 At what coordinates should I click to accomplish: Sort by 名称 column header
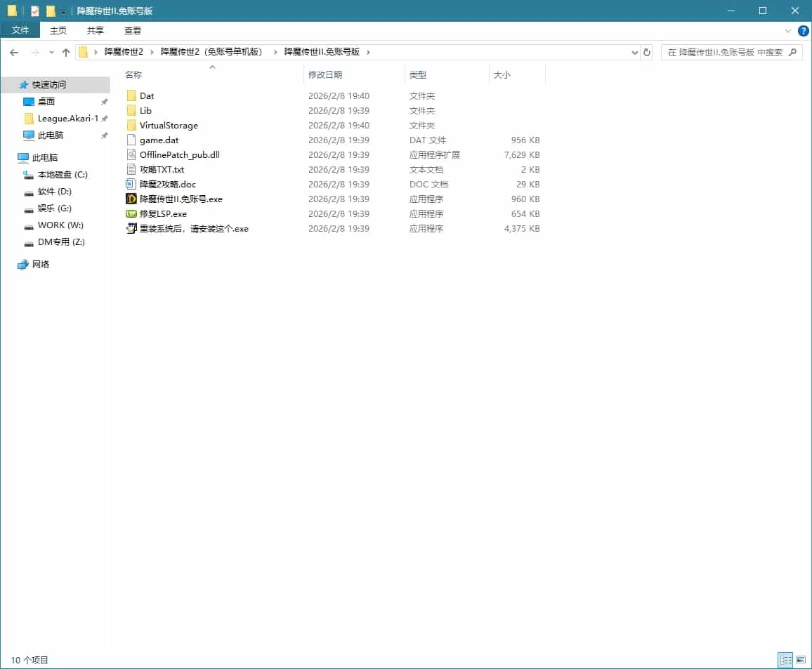point(133,74)
